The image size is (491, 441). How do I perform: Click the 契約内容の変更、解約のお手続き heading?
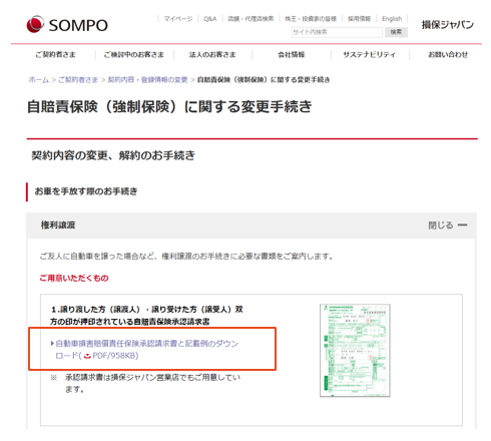click(x=113, y=155)
